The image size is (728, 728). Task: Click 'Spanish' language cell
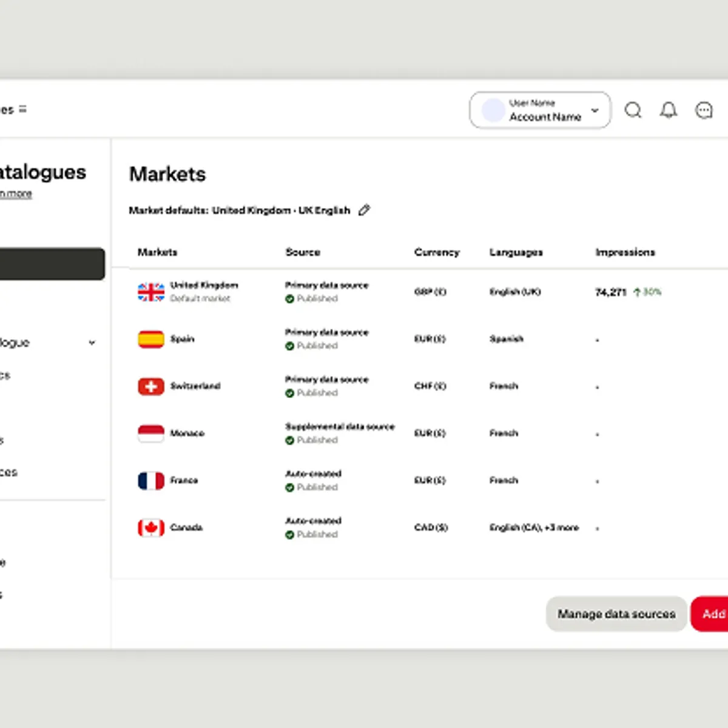pyautogui.click(x=507, y=339)
